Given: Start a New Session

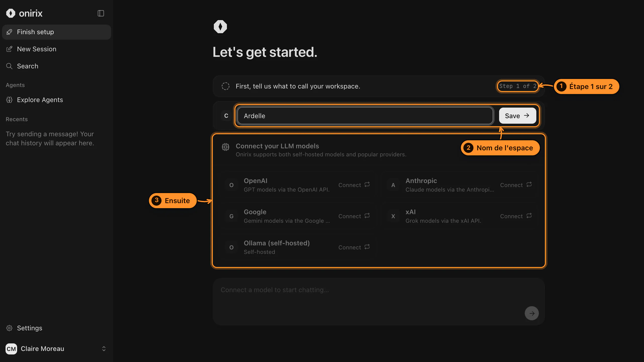Looking at the screenshot, I should coord(56,49).
